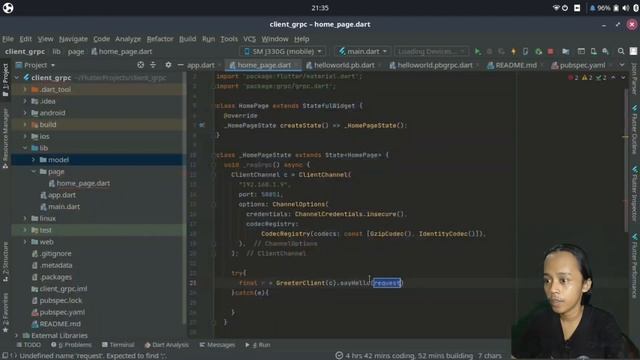Viewport: 640px width, 360px height.
Task: Click the Wi-Fi icon in the system tray
Action: [x=556, y=8]
